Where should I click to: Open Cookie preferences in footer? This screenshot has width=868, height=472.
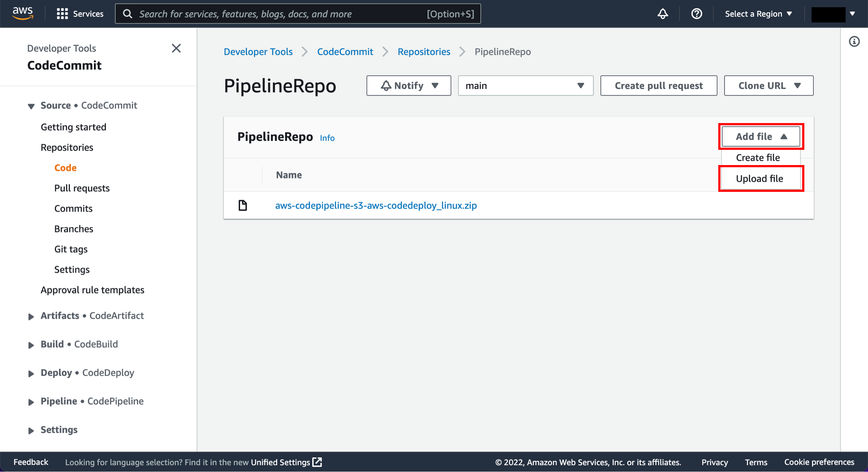coord(819,462)
